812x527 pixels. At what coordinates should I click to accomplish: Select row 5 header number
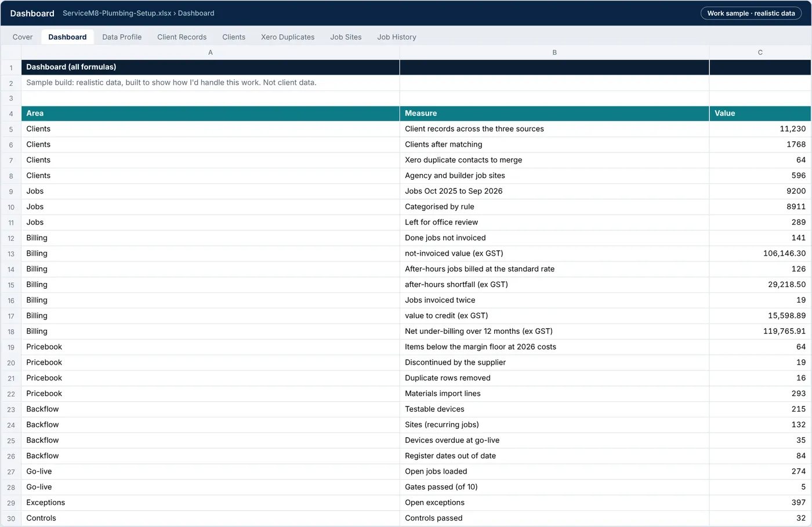coord(11,129)
